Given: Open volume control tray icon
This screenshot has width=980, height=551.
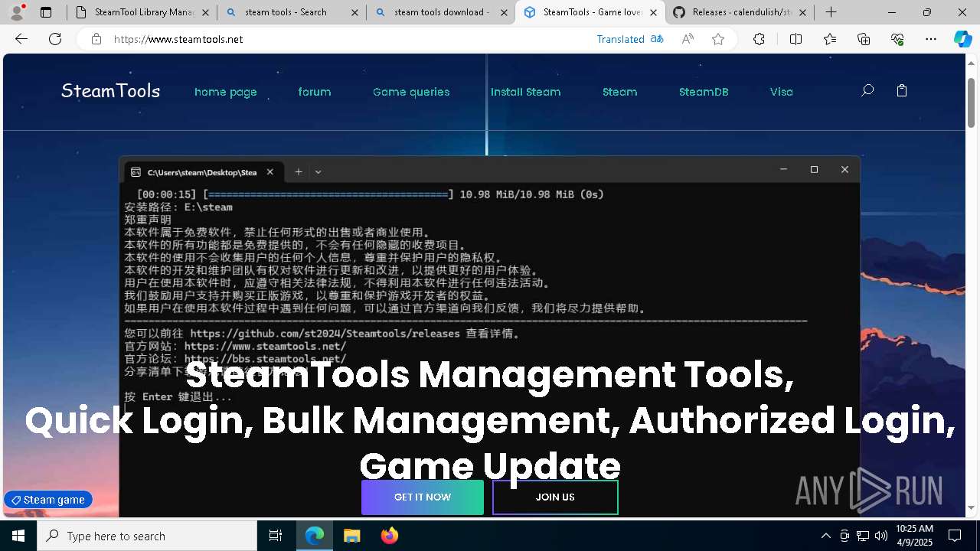Looking at the screenshot, I should [x=881, y=536].
